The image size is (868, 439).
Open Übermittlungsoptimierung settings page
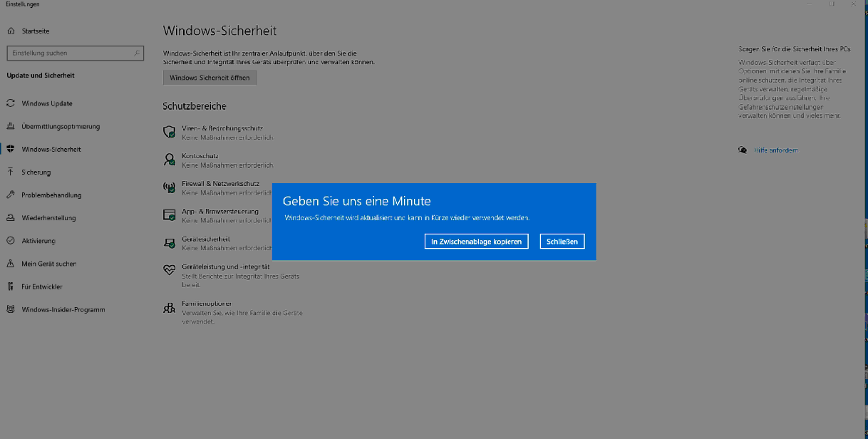pyautogui.click(x=61, y=127)
